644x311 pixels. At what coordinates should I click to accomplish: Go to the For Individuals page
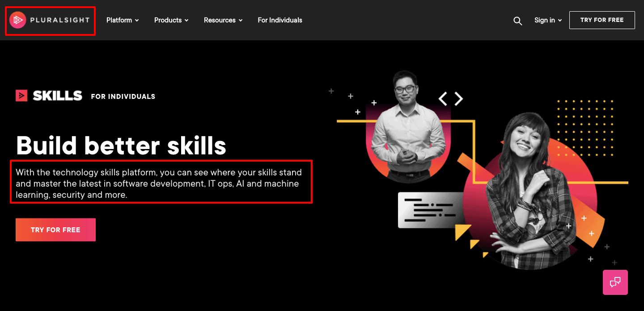coord(280,20)
